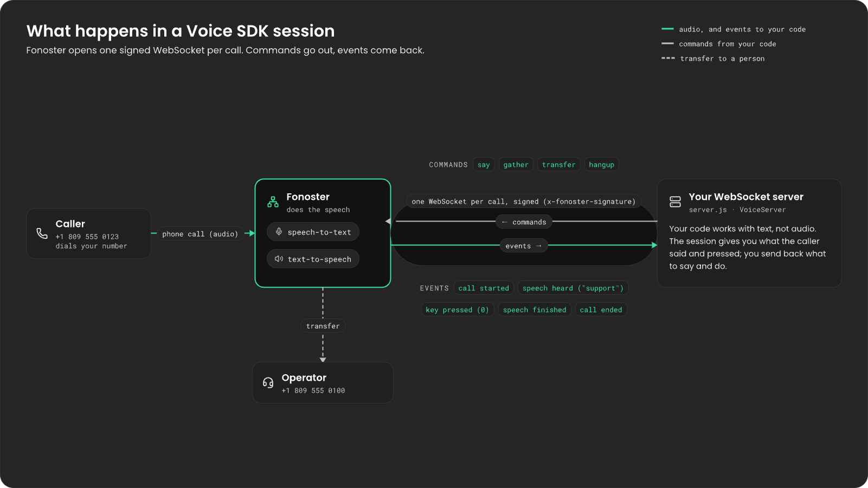Click the operator number +1 809 555 0100
This screenshot has width=868, height=488.
click(x=313, y=391)
